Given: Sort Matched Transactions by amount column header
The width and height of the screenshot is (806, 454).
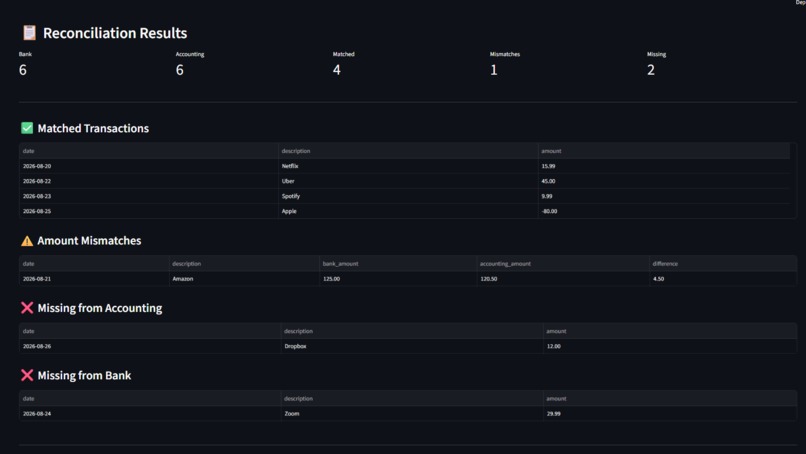Looking at the screenshot, I should click(664, 151).
